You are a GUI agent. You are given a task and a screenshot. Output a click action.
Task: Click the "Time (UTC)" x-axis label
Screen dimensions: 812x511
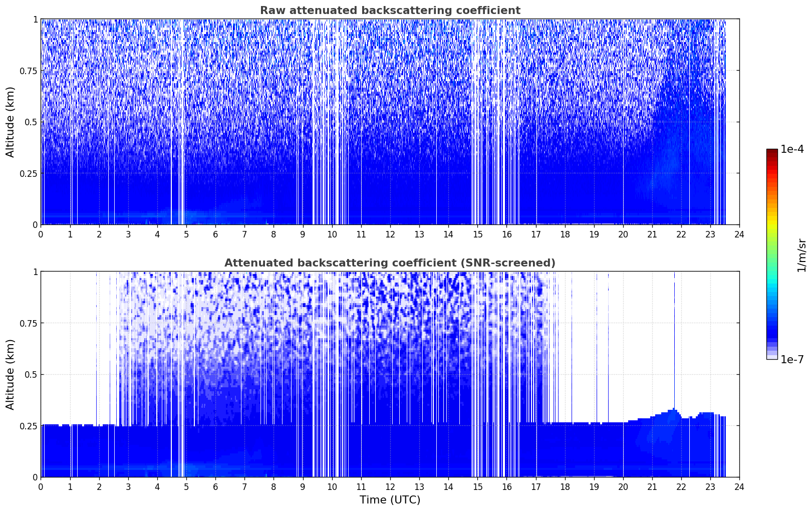[390, 500]
